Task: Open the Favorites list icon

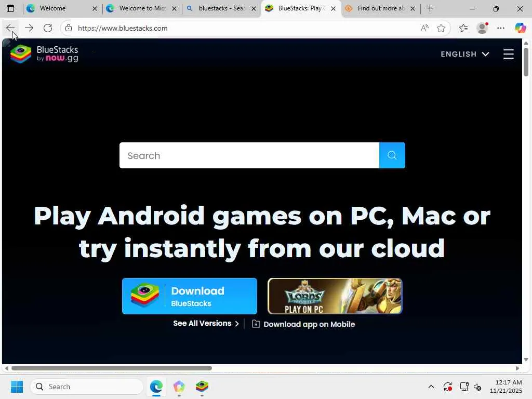Action: click(463, 28)
